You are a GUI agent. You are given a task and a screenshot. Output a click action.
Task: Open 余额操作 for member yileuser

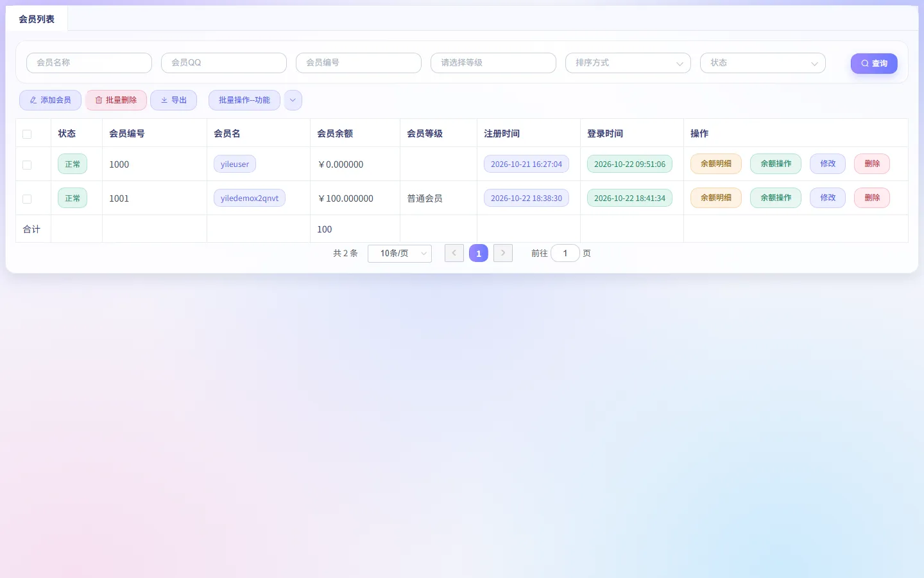coord(776,164)
